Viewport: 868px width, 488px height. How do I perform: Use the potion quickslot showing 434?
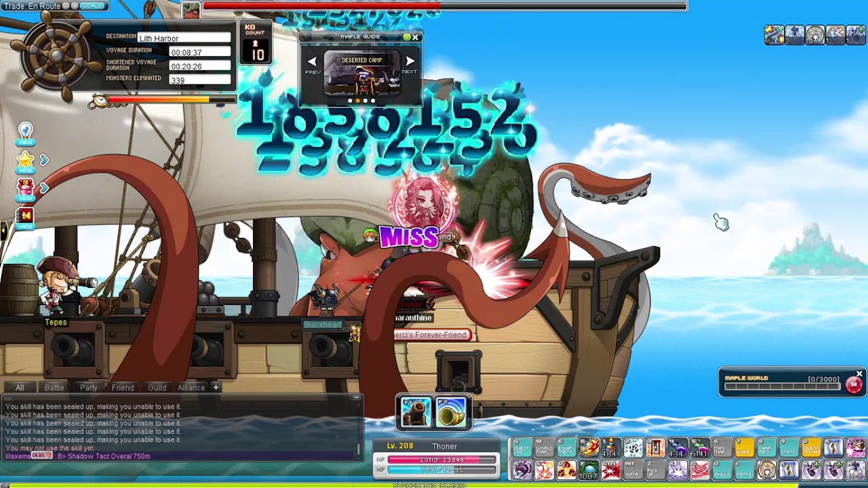coord(678,448)
